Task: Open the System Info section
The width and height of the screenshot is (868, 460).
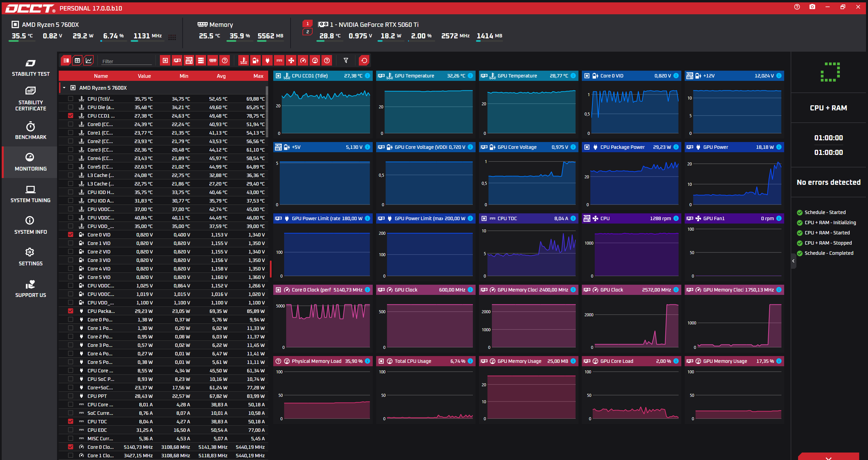Action: point(31,225)
